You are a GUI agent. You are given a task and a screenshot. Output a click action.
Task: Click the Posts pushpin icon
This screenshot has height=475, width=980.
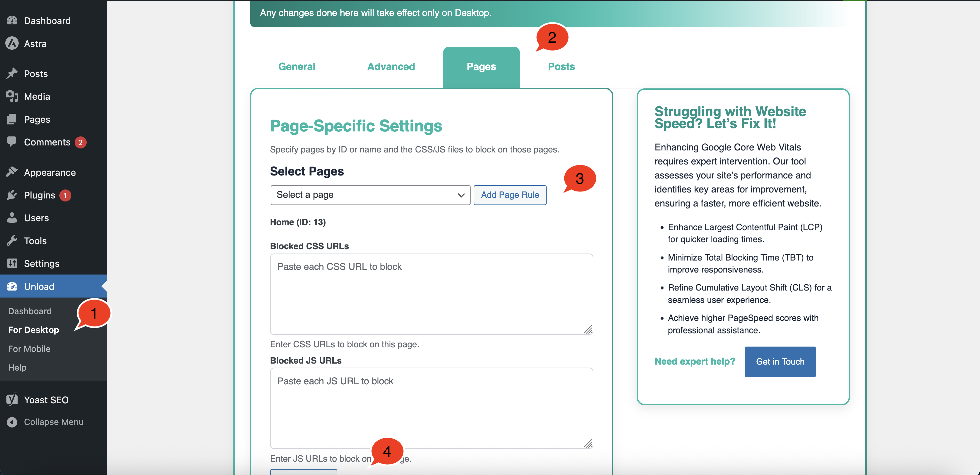(12, 73)
